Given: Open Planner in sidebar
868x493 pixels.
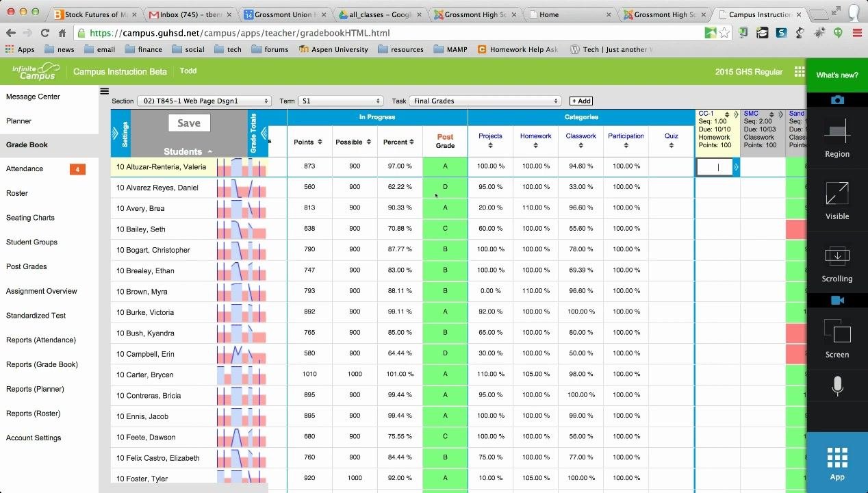Looking at the screenshot, I should click(x=19, y=121).
